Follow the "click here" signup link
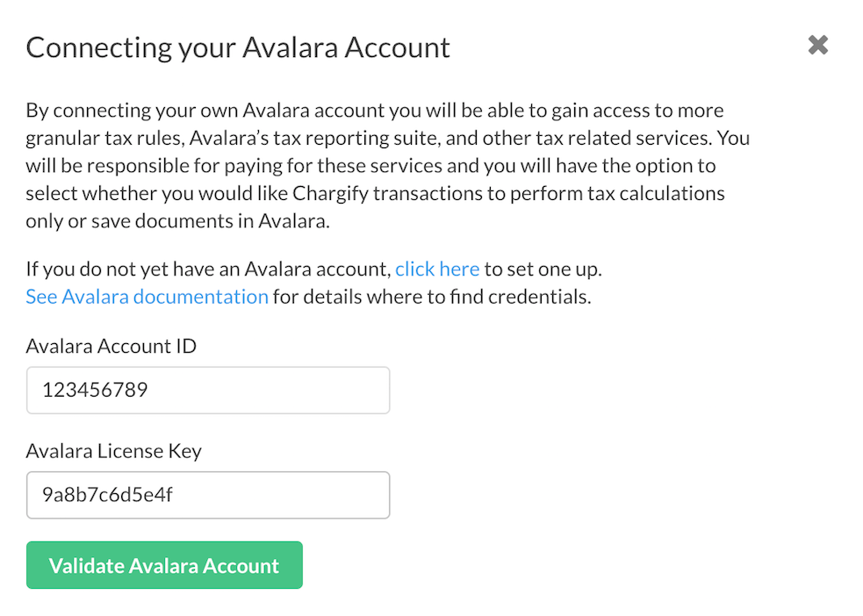This screenshot has width=863, height=616. tap(437, 269)
